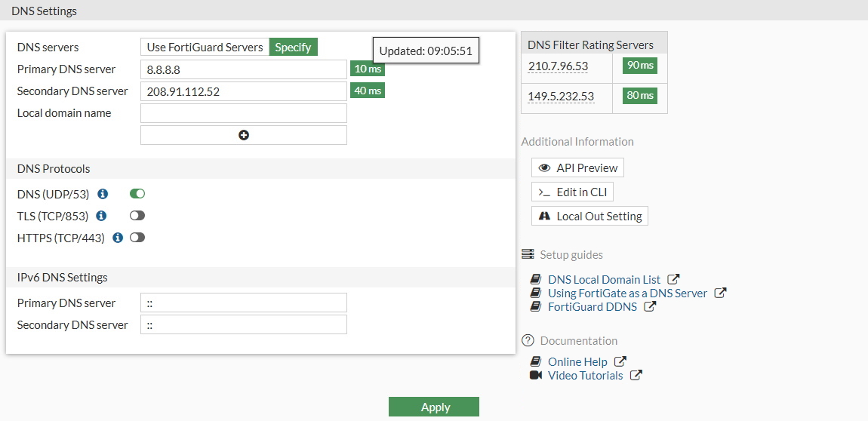Click external link icon beside Video Tutorials
868x421 pixels.
(636, 376)
